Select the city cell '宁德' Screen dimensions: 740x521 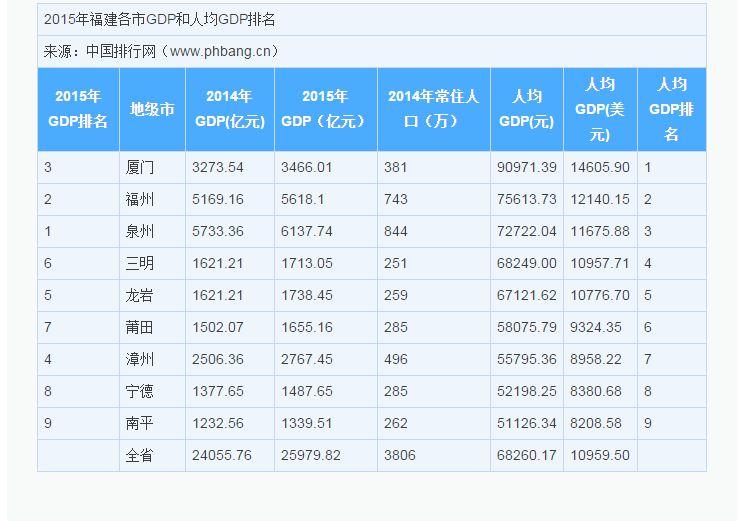(140, 391)
